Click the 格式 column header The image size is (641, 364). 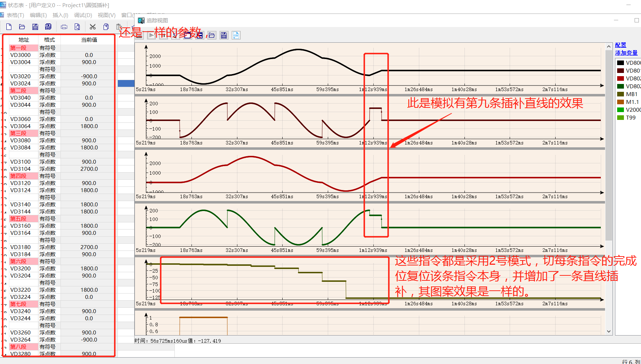coord(49,40)
